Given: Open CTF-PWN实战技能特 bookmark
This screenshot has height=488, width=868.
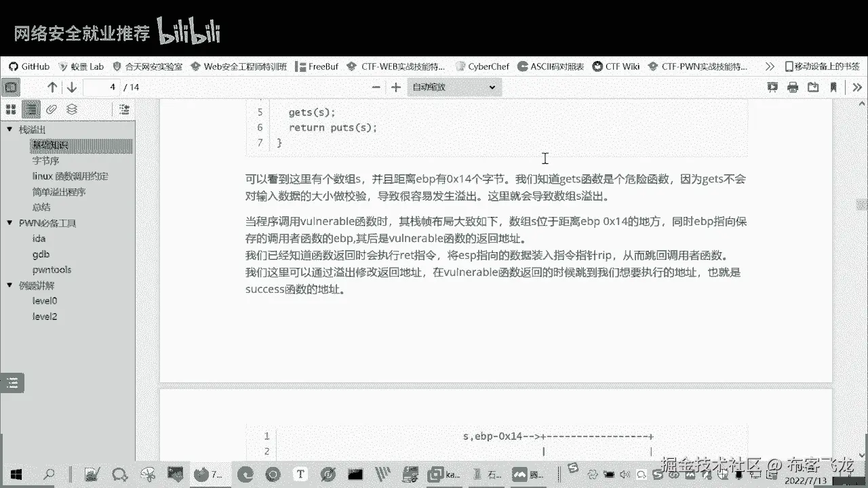Looking at the screenshot, I should [698, 66].
